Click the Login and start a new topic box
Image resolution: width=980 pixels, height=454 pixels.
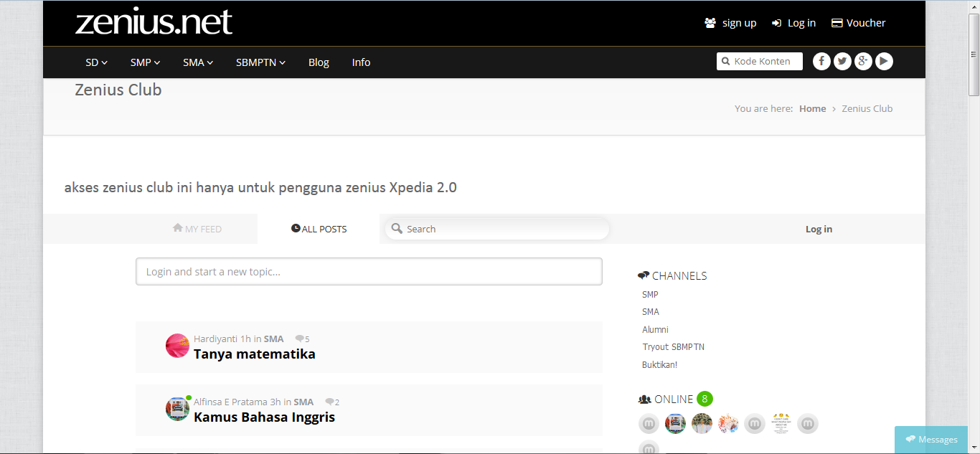[369, 272]
